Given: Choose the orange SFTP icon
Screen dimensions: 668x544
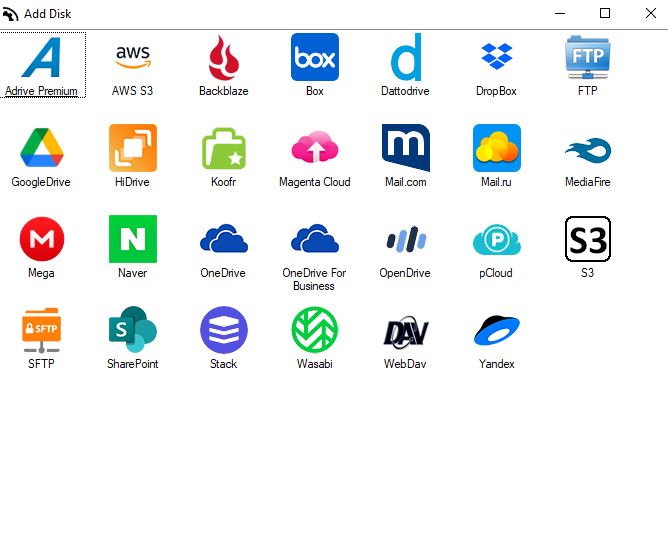Looking at the screenshot, I should pyautogui.click(x=41, y=330).
